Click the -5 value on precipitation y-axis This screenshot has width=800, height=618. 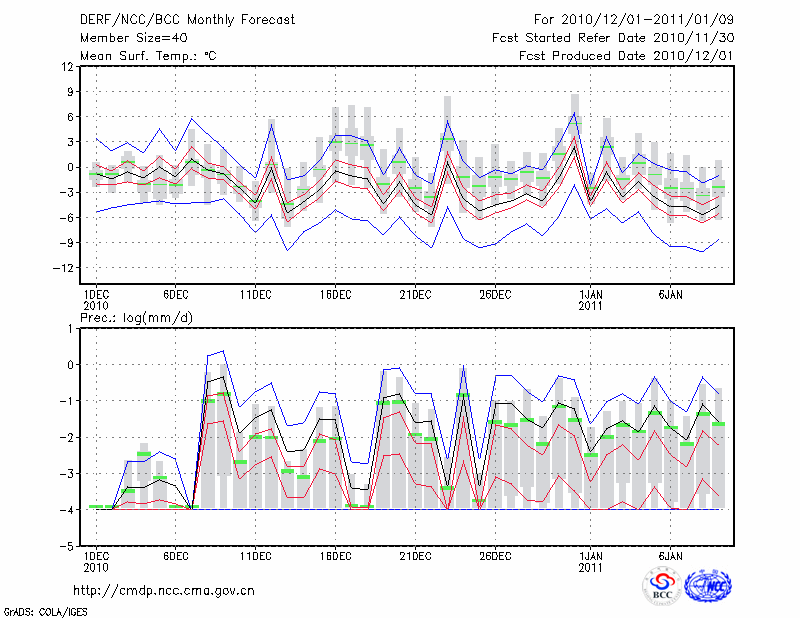(67, 547)
